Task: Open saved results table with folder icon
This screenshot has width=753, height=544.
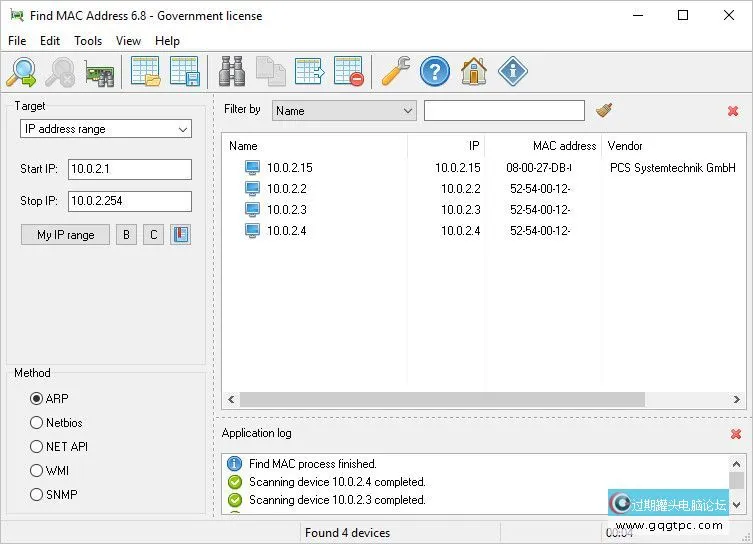Action: click(x=146, y=72)
